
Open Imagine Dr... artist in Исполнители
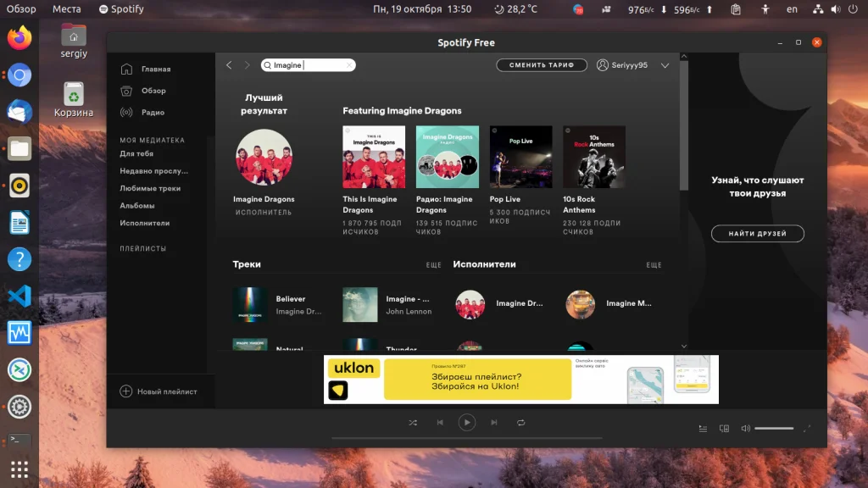[520, 303]
